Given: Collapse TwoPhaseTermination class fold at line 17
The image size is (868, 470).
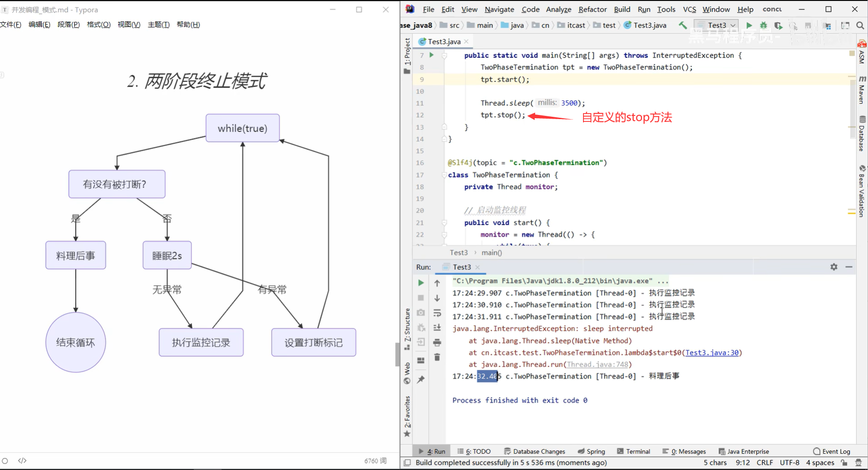Looking at the screenshot, I should [444, 175].
